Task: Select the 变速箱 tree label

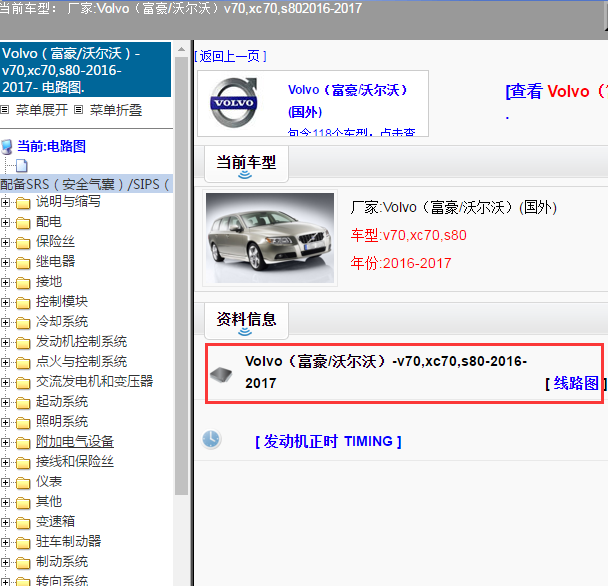Action: coord(55,521)
